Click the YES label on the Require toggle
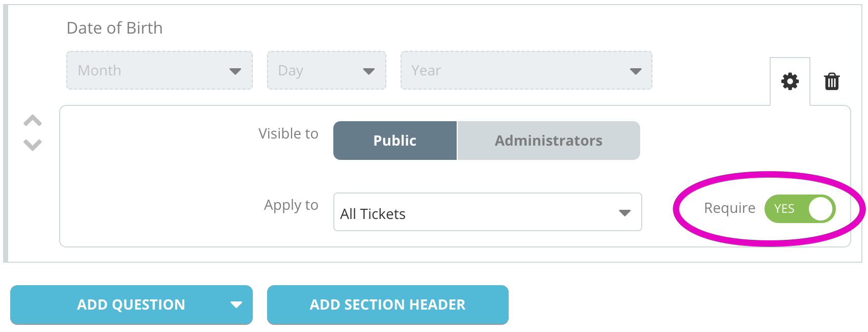This screenshot has width=868, height=332. [784, 209]
